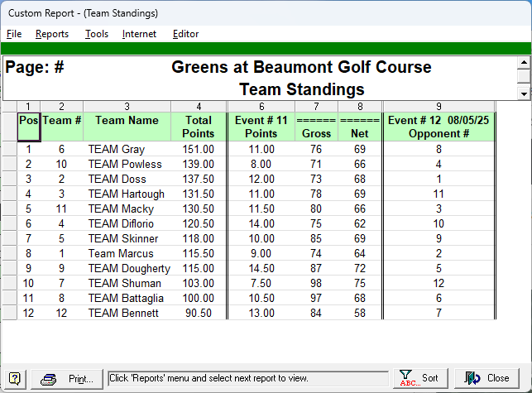Select row header for TEAM Macky

8,209
